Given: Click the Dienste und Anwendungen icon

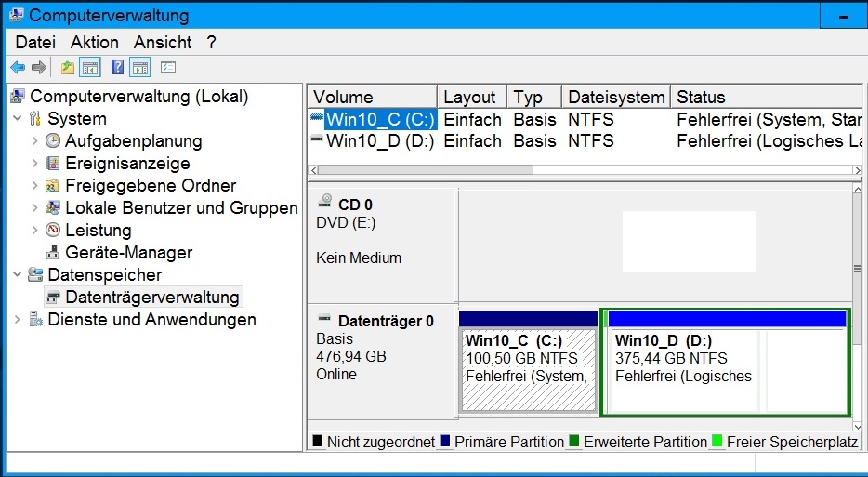Looking at the screenshot, I should [x=35, y=320].
